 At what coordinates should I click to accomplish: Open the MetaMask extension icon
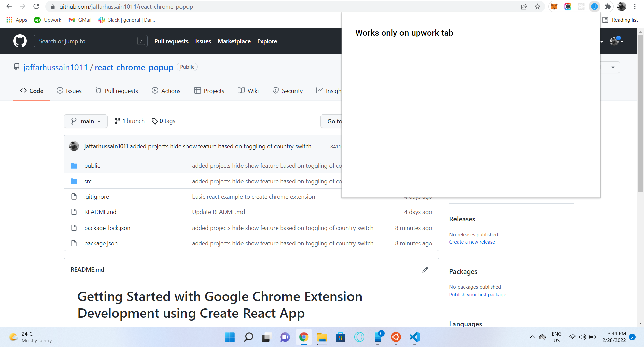point(554,6)
